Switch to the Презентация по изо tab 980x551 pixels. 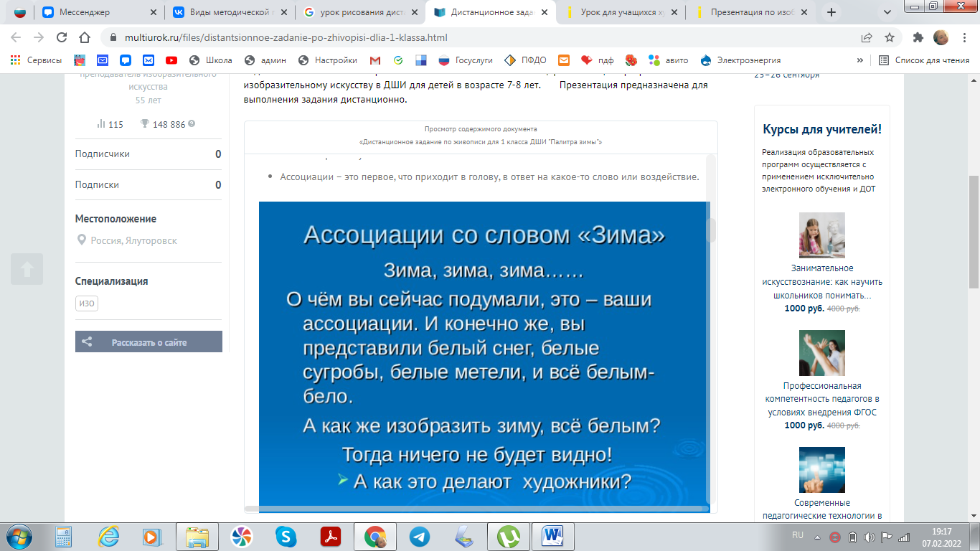(753, 12)
